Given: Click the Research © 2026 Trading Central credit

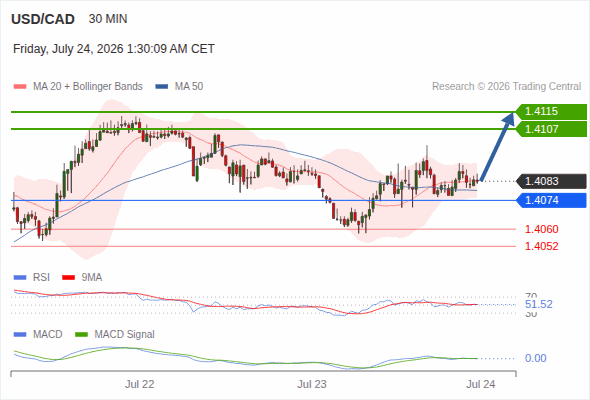Looking at the screenshot, I should [x=506, y=87].
